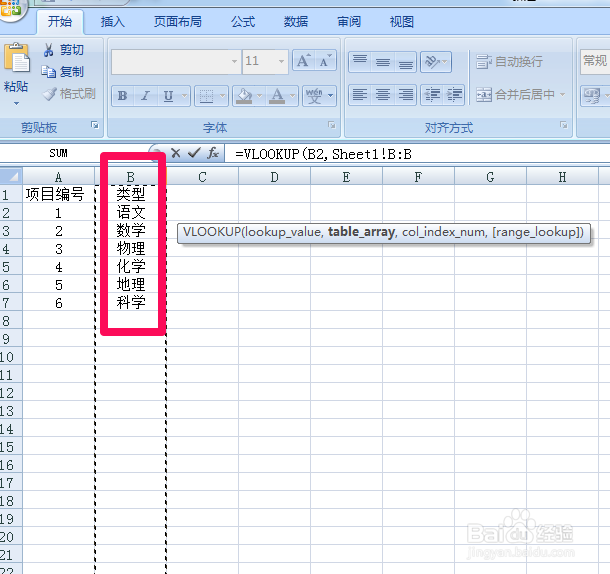Open fill color dropdown arrow
Image resolution: width=610 pixels, height=574 pixels.
(x=260, y=95)
